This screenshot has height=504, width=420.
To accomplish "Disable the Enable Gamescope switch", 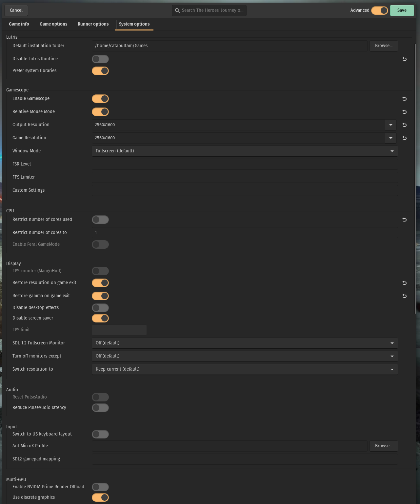I will pyautogui.click(x=100, y=99).
